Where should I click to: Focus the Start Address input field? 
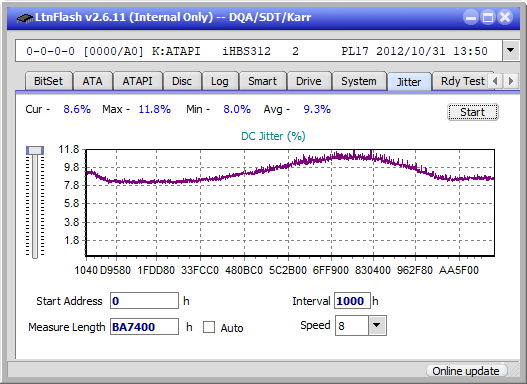[145, 301]
